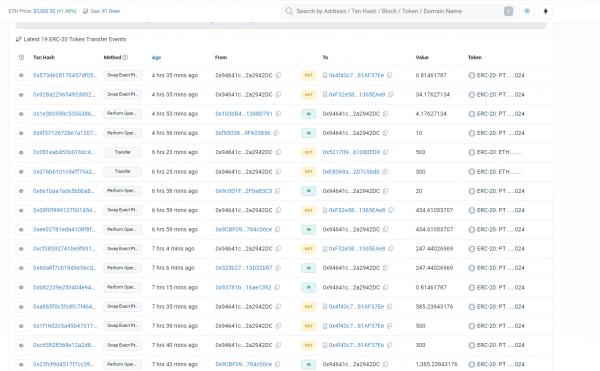Open details preview for the 7 hrs 40 mins row
Screen dimensions: 600x371
point(21,345)
